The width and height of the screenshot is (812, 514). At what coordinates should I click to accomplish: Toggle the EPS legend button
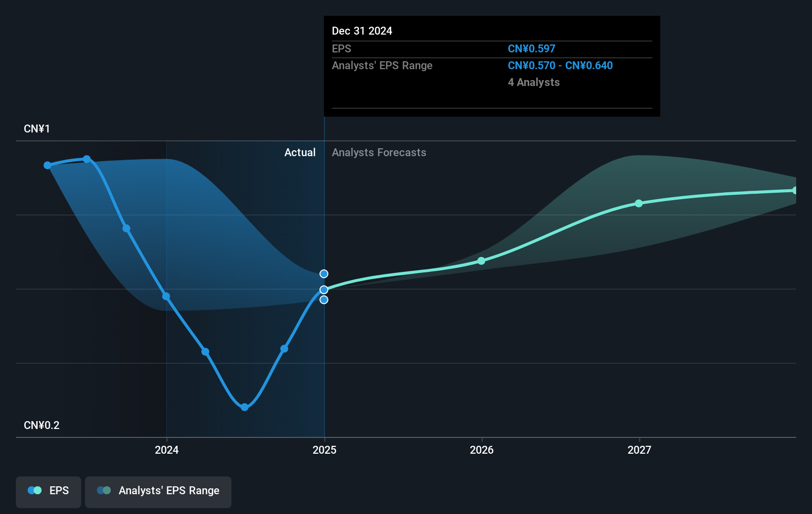(x=48, y=492)
